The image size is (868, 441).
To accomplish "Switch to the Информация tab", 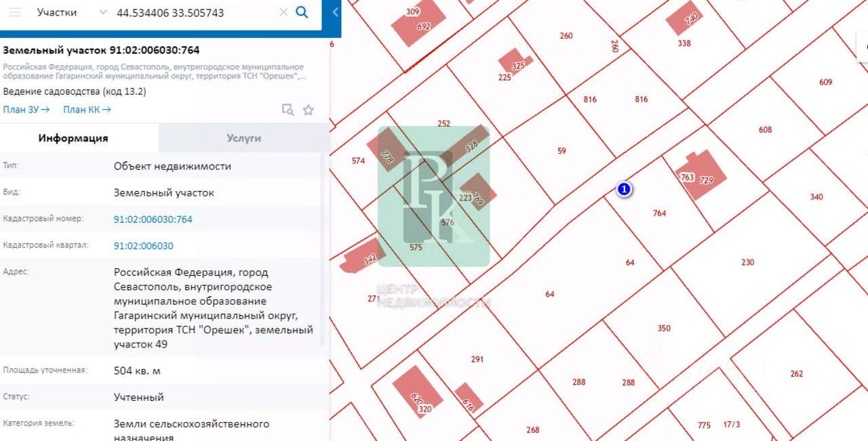I will 73,138.
